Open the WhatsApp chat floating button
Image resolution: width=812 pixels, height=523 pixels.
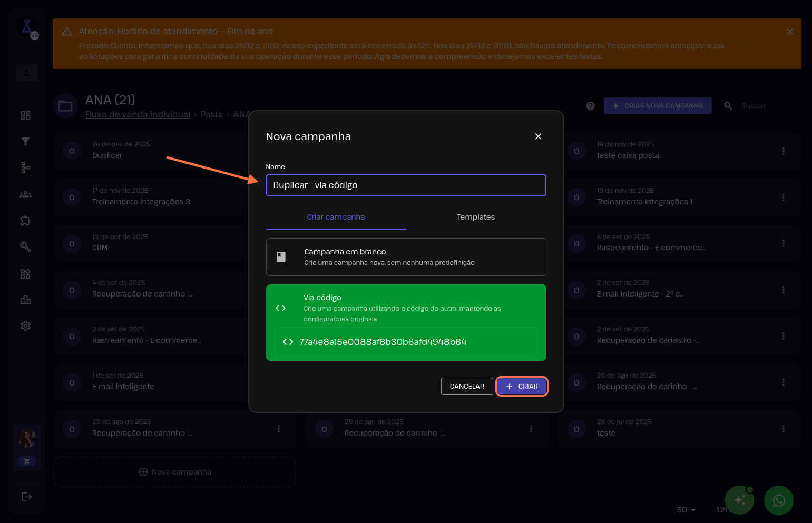778,500
